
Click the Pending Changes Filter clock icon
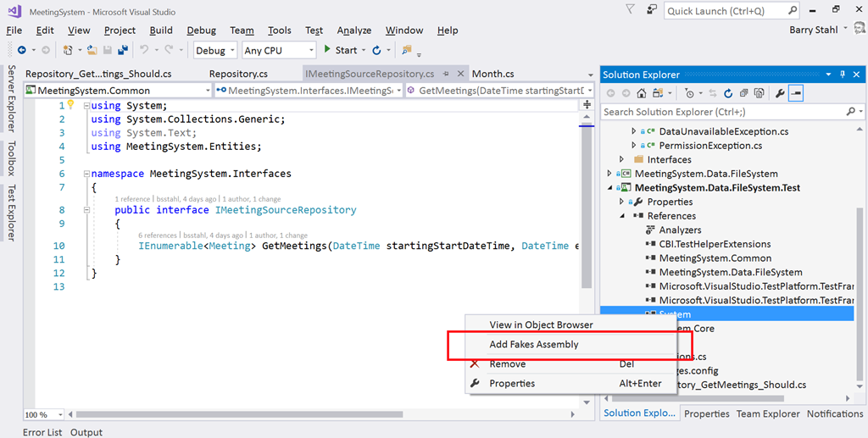point(688,93)
